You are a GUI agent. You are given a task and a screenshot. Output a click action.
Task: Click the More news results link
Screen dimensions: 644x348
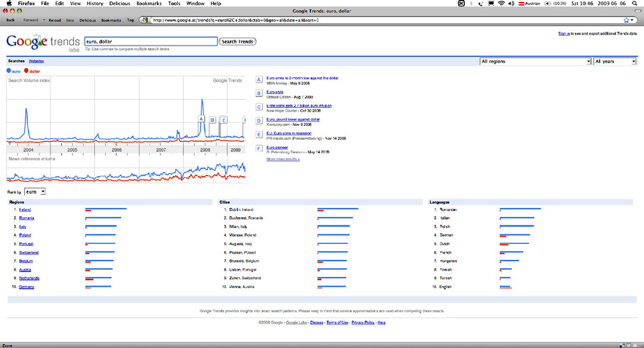(283, 159)
